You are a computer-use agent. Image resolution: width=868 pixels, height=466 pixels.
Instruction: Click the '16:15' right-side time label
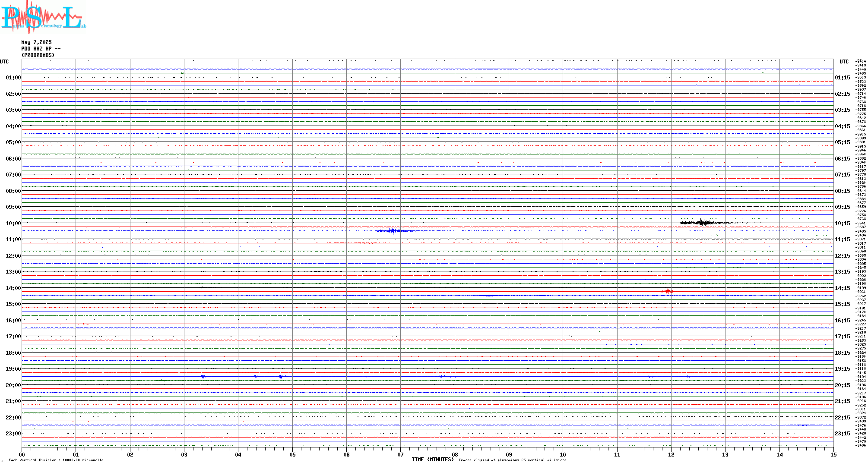point(843,321)
